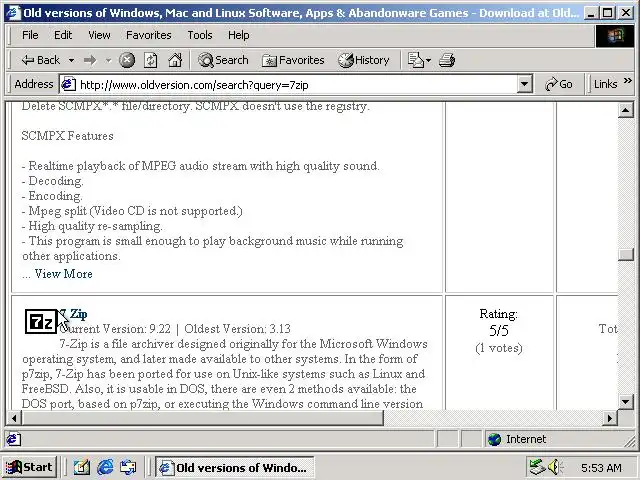Open the Edit menu
The height and width of the screenshot is (480, 640).
63,35
